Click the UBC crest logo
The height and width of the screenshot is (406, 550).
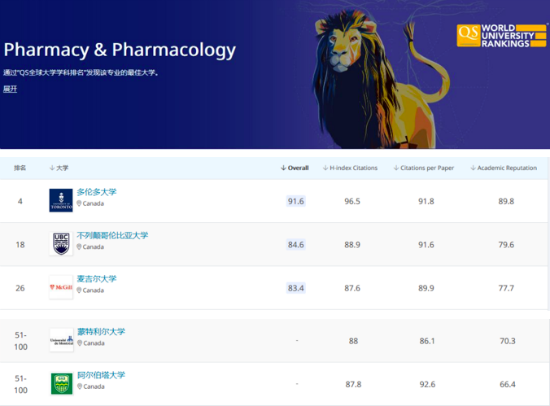click(x=61, y=244)
